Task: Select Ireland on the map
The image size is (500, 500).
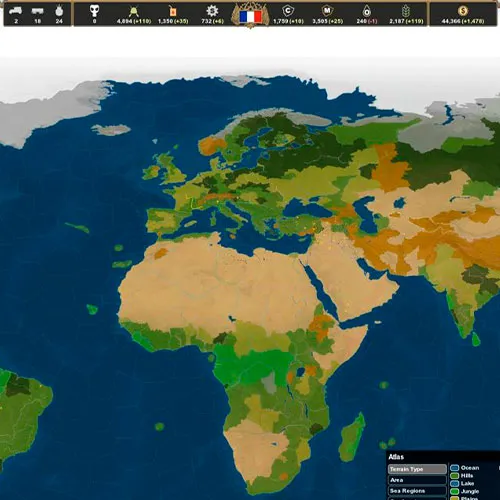Action: tap(151, 172)
